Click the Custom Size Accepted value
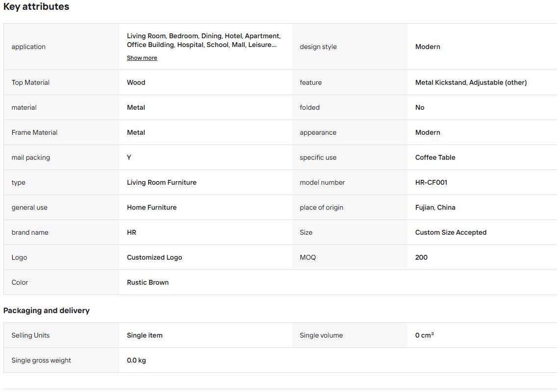 tap(451, 232)
